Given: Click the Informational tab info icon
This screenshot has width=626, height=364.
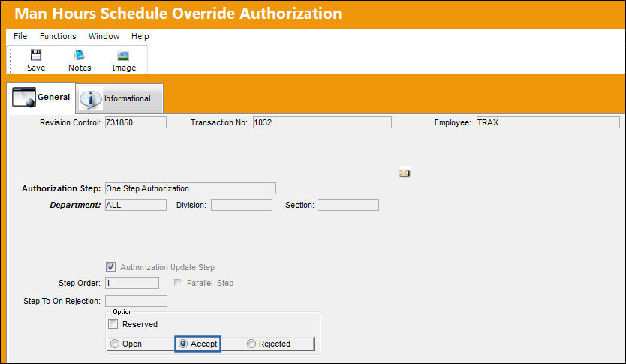Looking at the screenshot, I should click(90, 99).
